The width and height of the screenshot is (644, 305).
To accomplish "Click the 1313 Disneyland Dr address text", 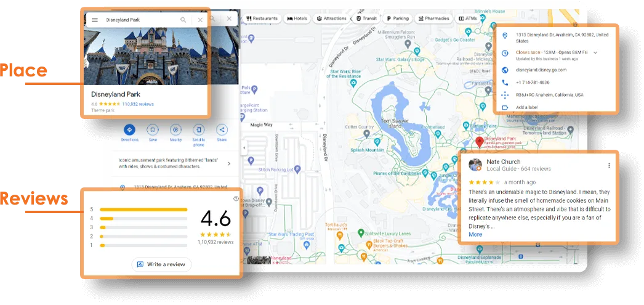I will (x=562, y=38).
